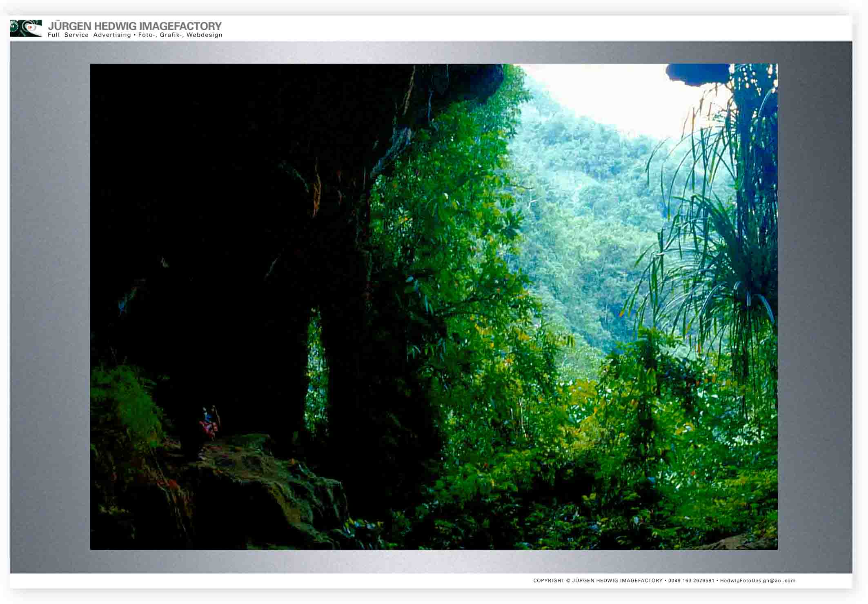868x604 pixels.
Task: Click the JÜRGEN HEDWIG IMAGEFACTORY heading
Action: tap(135, 26)
